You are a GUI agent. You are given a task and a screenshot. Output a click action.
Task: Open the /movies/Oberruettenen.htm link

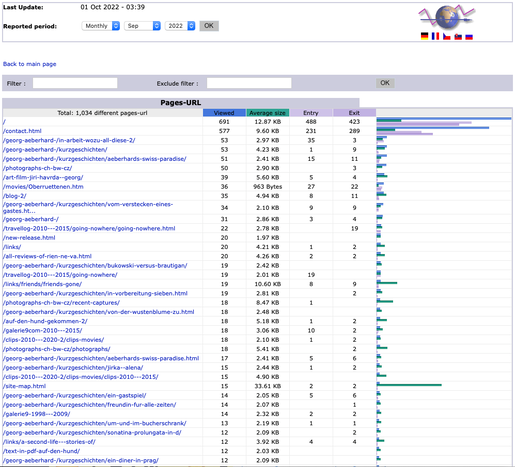[x=43, y=187]
